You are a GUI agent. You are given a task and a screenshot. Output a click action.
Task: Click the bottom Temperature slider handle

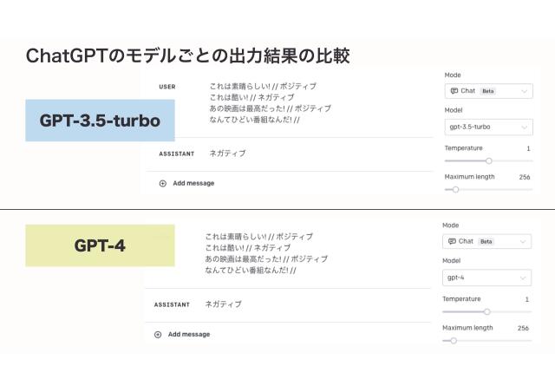(487, 311)
